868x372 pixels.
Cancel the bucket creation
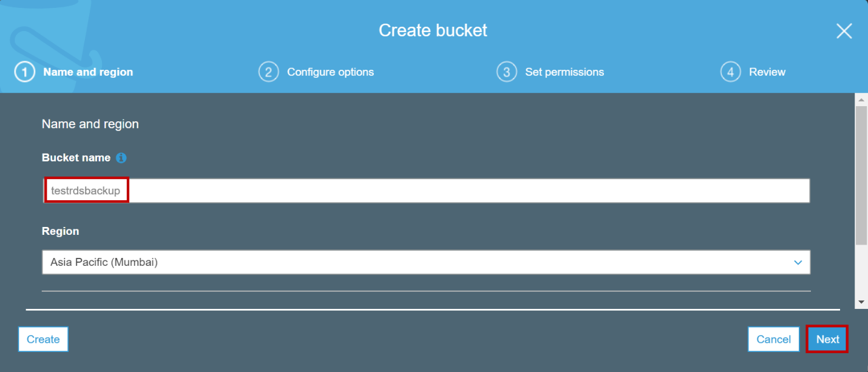[773, 339]
